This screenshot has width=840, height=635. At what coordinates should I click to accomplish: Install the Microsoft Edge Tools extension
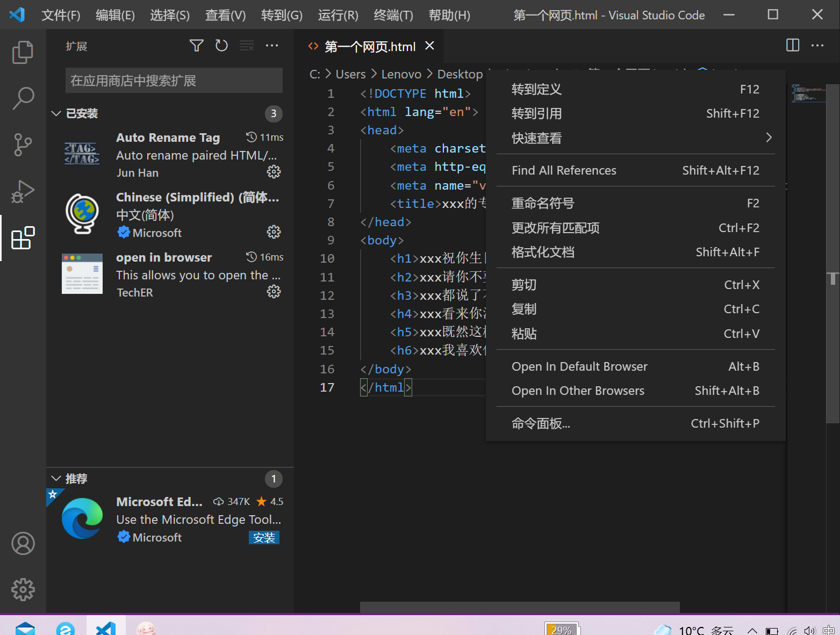coord(264,537)
